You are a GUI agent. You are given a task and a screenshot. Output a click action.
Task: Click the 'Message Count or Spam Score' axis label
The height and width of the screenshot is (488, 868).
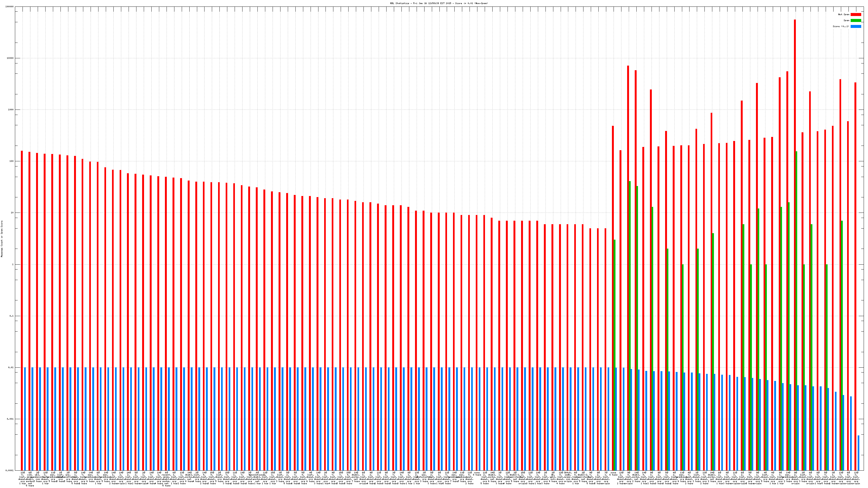click(2, 239)
